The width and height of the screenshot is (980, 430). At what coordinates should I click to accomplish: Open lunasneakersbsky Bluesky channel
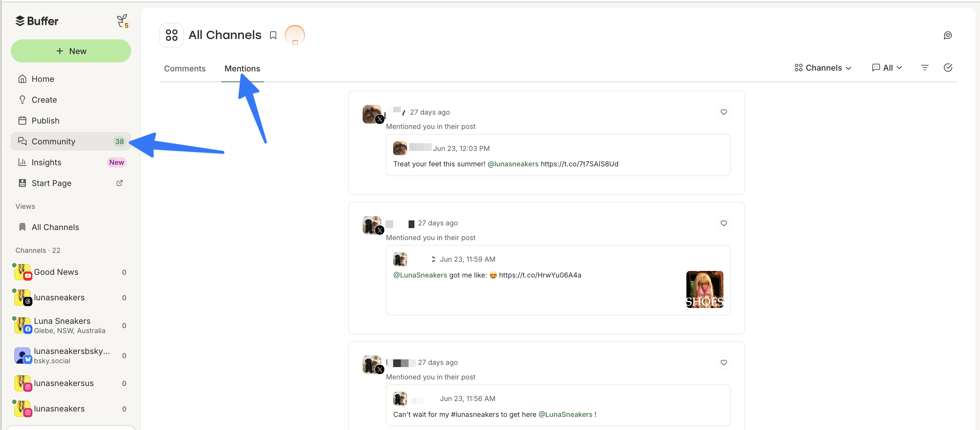71,356
